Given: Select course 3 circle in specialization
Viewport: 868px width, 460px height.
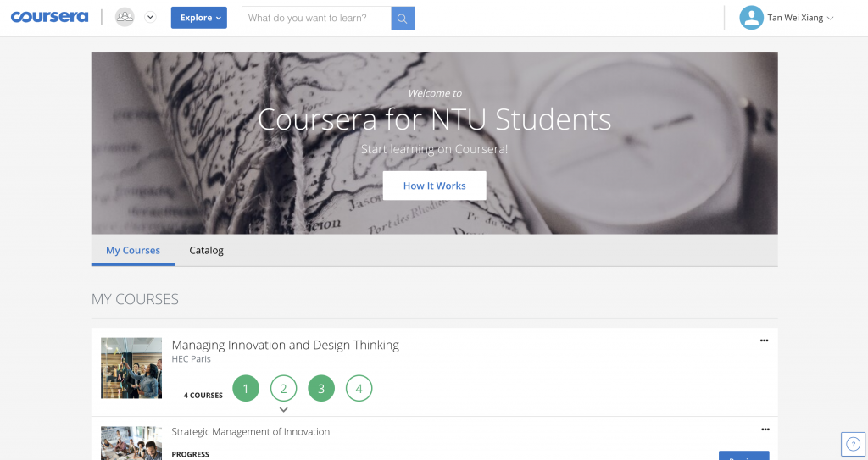Looking at the screenshot, I should click(x=321, y=389).
